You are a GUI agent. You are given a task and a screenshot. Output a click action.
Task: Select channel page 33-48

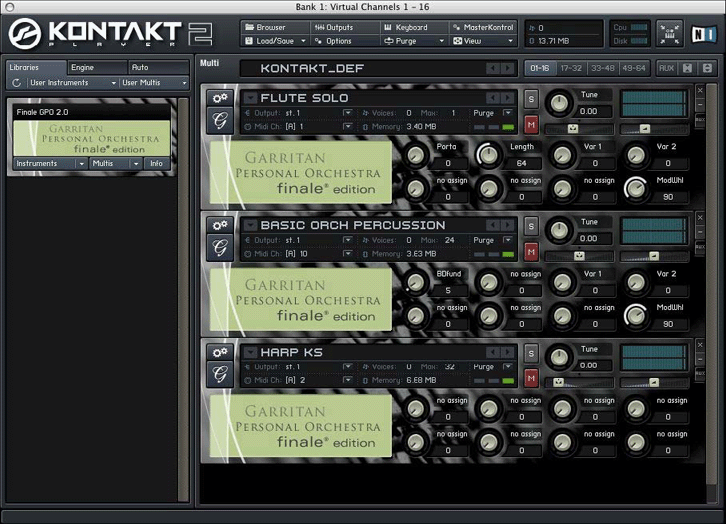coord(603,69)
